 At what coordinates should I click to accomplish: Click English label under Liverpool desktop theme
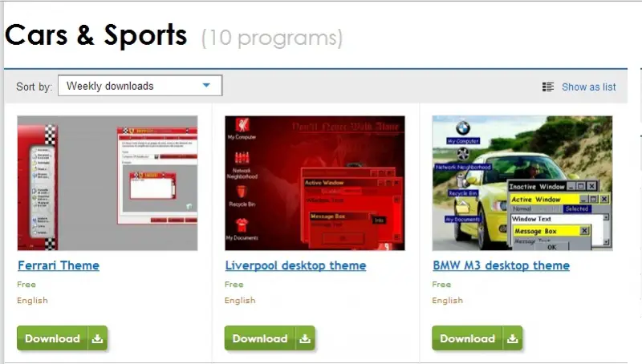(x=240, y=300)
